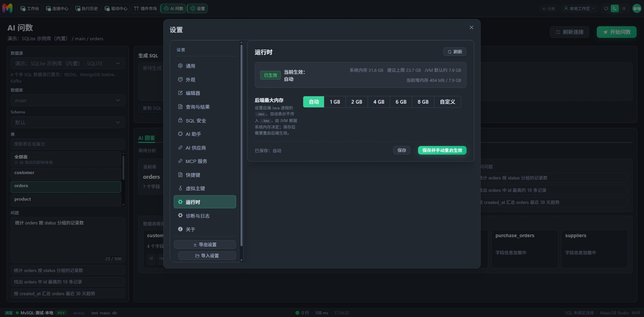Expand the 数据库 main dropdown
Screen dimensions: 644x317
click(68, 100)
